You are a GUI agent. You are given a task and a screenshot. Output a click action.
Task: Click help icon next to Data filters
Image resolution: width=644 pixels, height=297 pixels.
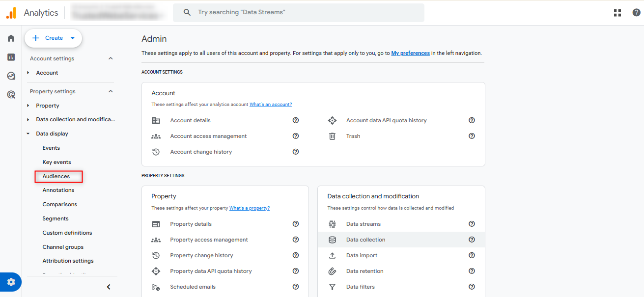point(472,287)
